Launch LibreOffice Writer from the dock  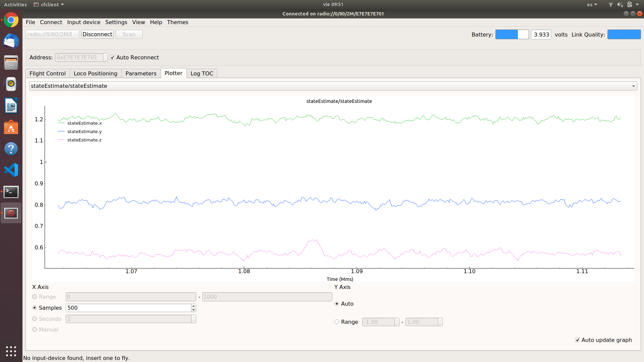pyautogui.click(x=11, y=106)
